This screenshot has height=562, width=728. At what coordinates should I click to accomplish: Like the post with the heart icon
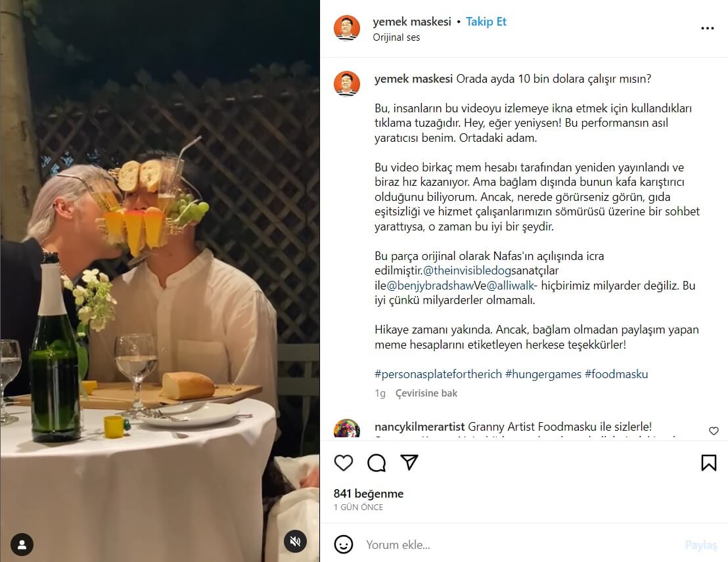[x=344, y=463]
